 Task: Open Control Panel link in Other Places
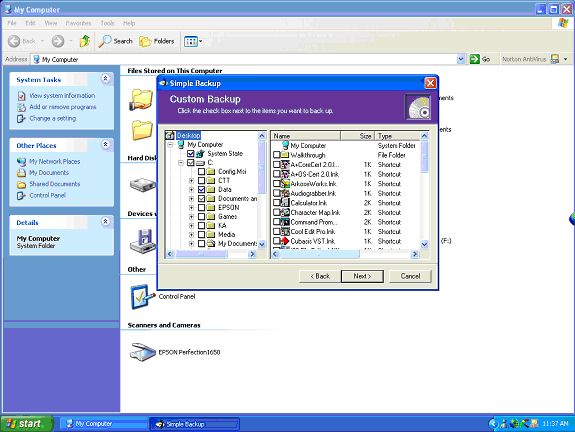click(x=47, y=195)
